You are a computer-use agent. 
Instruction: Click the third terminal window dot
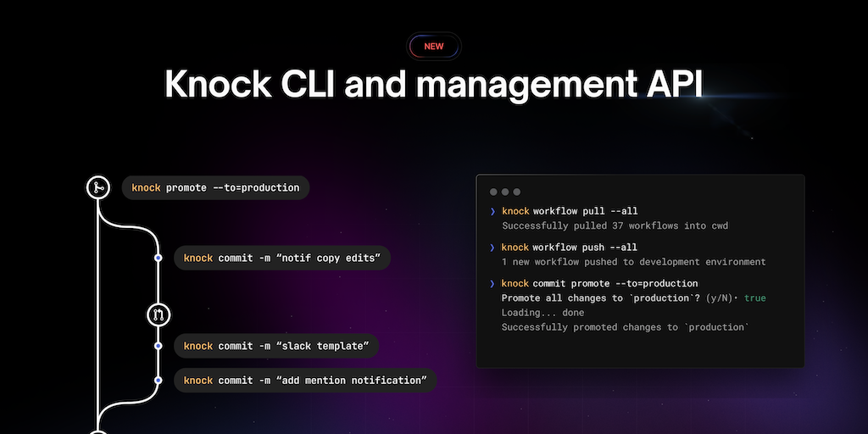click(x=516, y=192)
